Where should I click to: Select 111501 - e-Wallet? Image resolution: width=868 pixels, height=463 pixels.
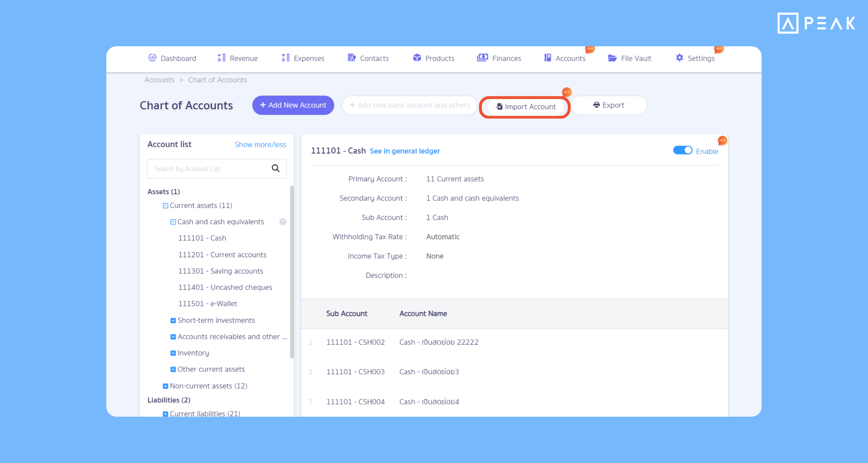click(208, 303)
